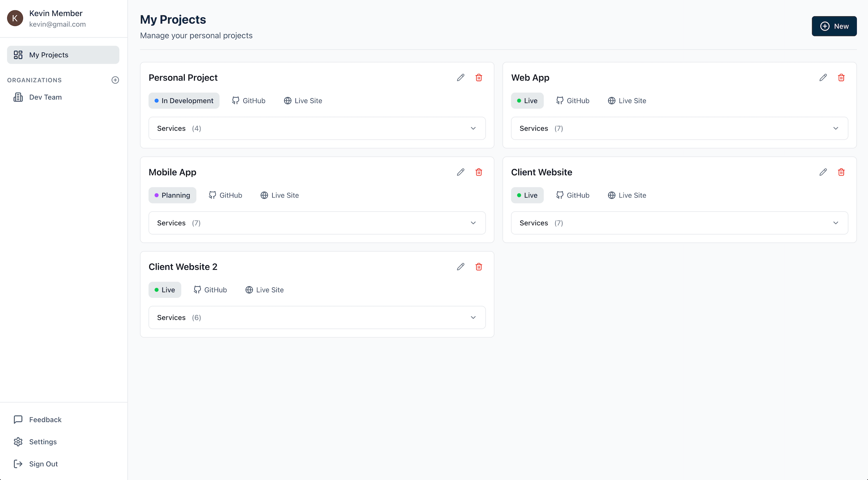Remove Mobile App using trash icon
Viewport: 868px width, 480px height.
(479, 172)
